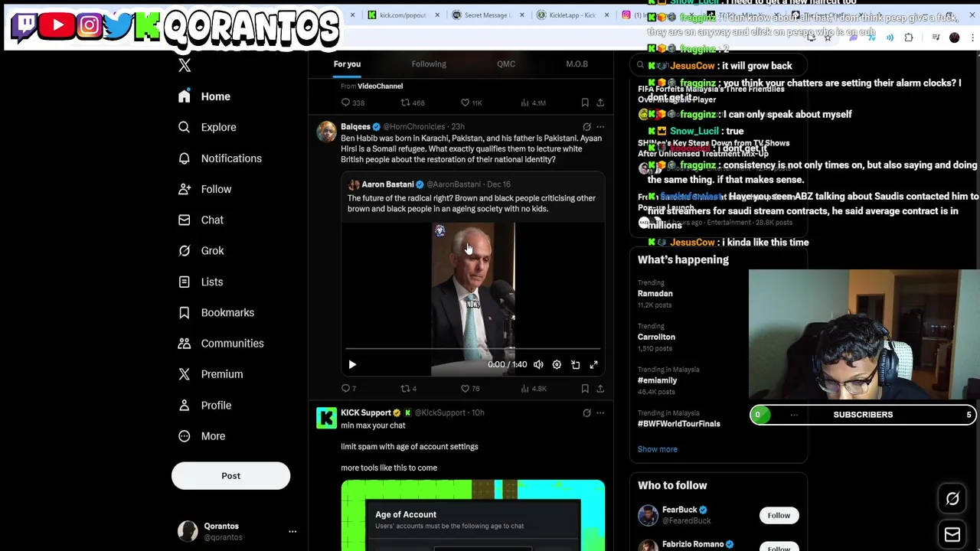
Task: Mute the video volume
Action: (x=538, y=365)
